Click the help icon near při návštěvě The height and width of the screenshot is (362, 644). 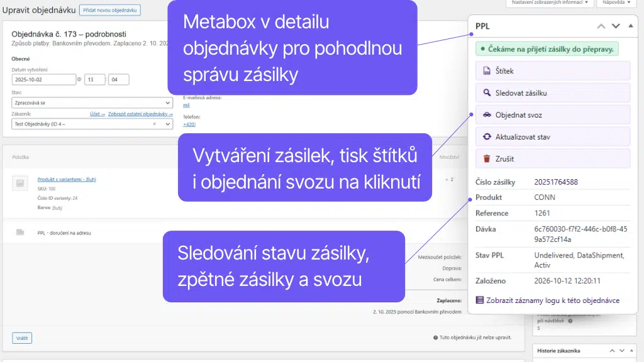(x=570, y=321)
